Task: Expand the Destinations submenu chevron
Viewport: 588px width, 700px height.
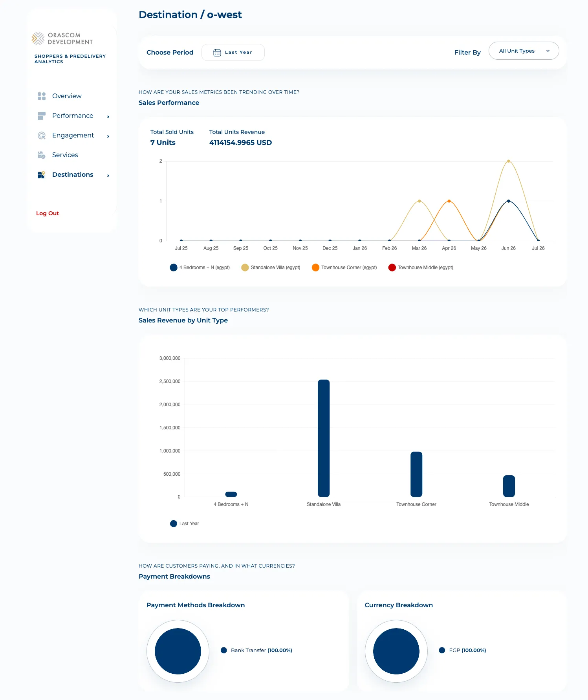Action: 108,176
